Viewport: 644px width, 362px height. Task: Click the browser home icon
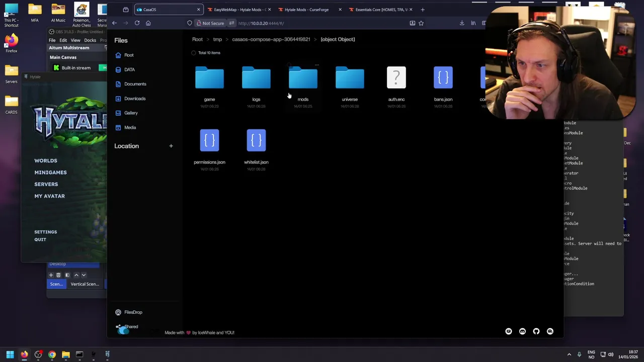click(x=148, y=23)
